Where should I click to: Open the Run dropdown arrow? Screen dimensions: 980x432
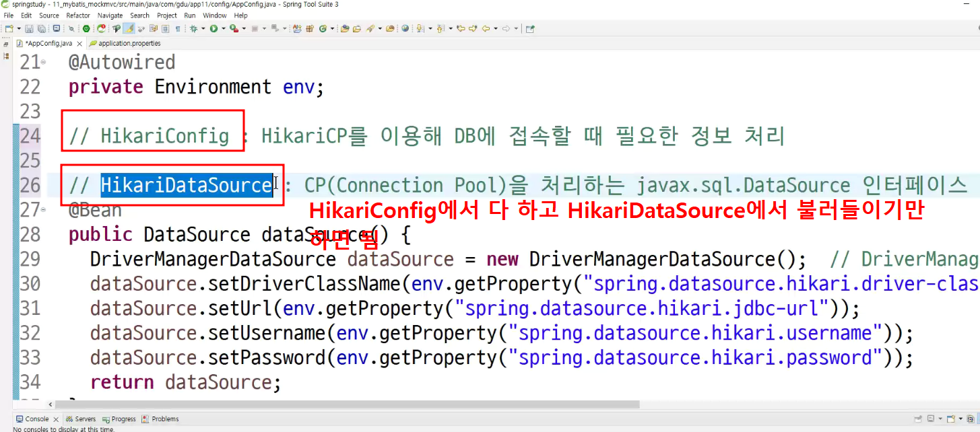click(224, 29)
